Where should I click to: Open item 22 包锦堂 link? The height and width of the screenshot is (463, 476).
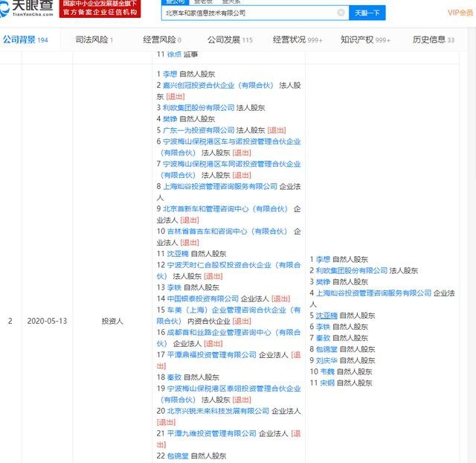178,456
